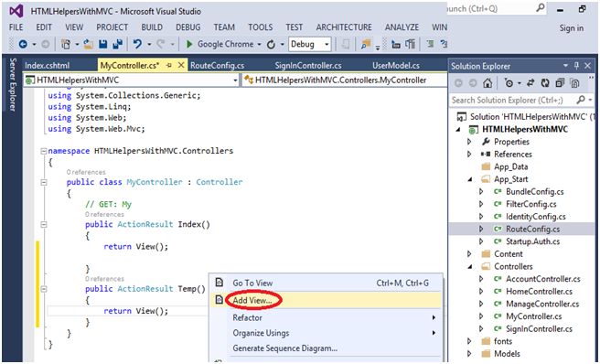
Task: Collapse the MyController class code block
Action: [x=44, y=183]
